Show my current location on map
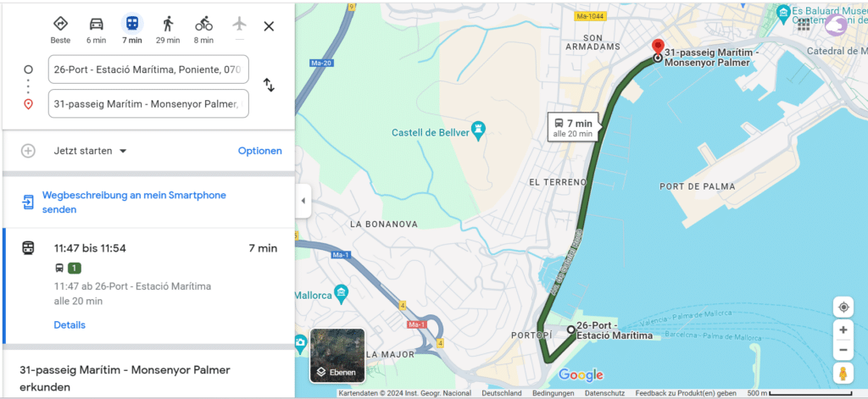868x399 pixels. pos(843,308)
